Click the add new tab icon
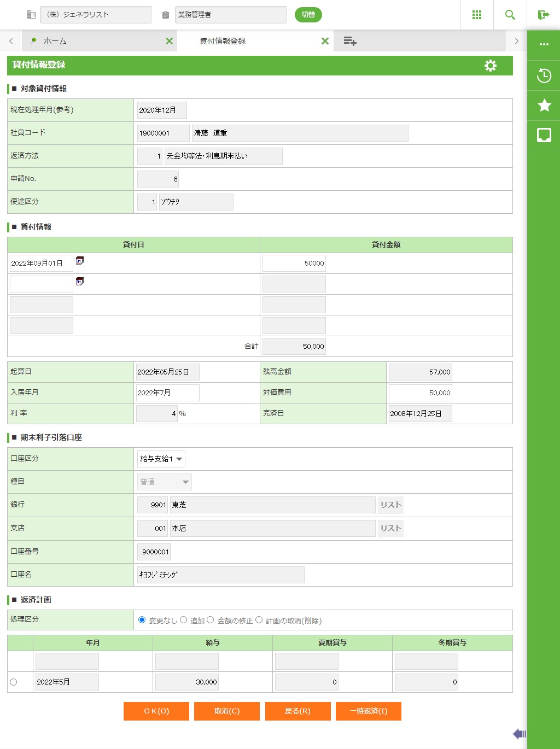 click(x=350, y=41)
